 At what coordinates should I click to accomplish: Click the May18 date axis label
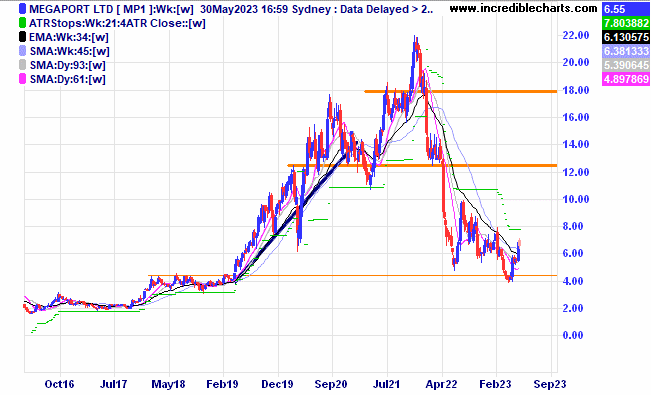point(168,384)
